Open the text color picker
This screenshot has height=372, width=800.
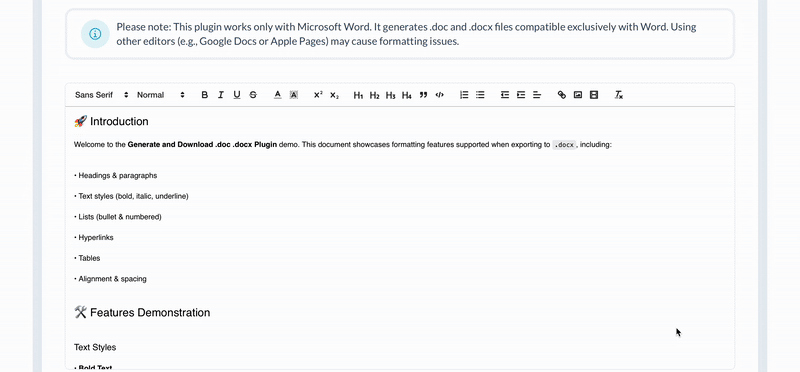278,95
